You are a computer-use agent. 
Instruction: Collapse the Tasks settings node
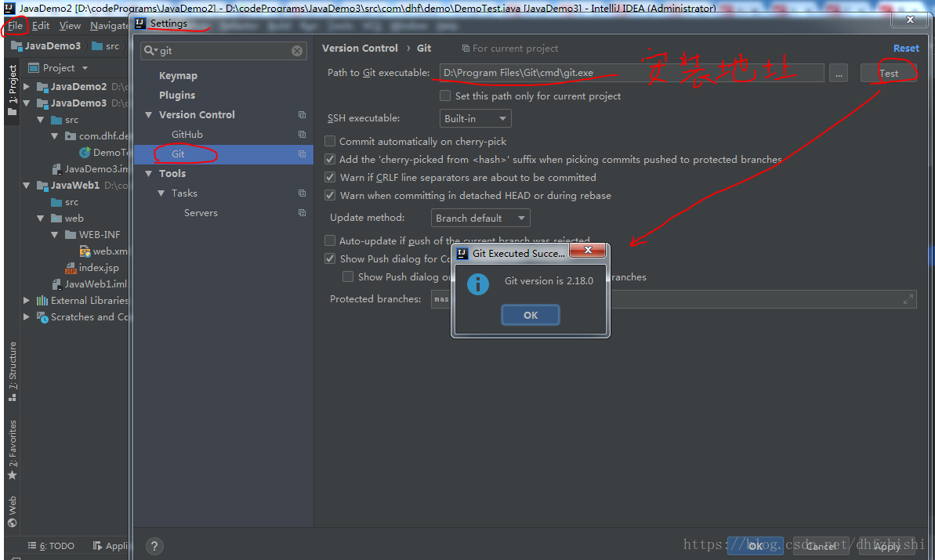click(x=161, y=193)
